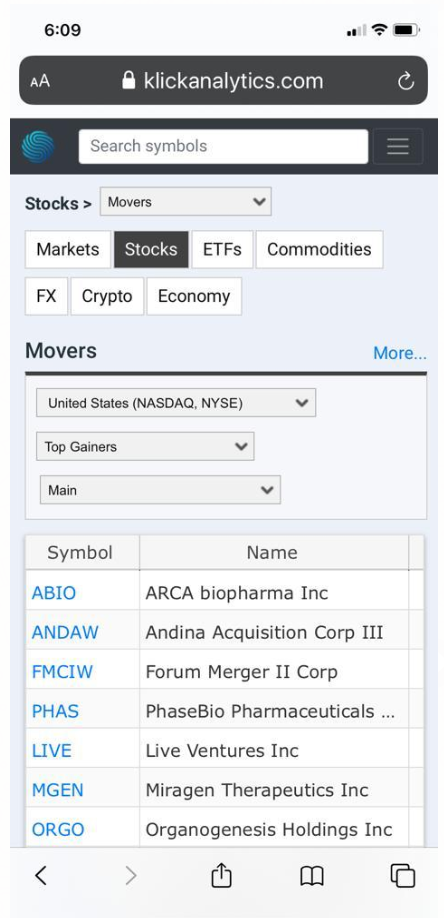Reload the page with refresh icon
Viewport: 444px width, 918px height.
pos(406,81)
